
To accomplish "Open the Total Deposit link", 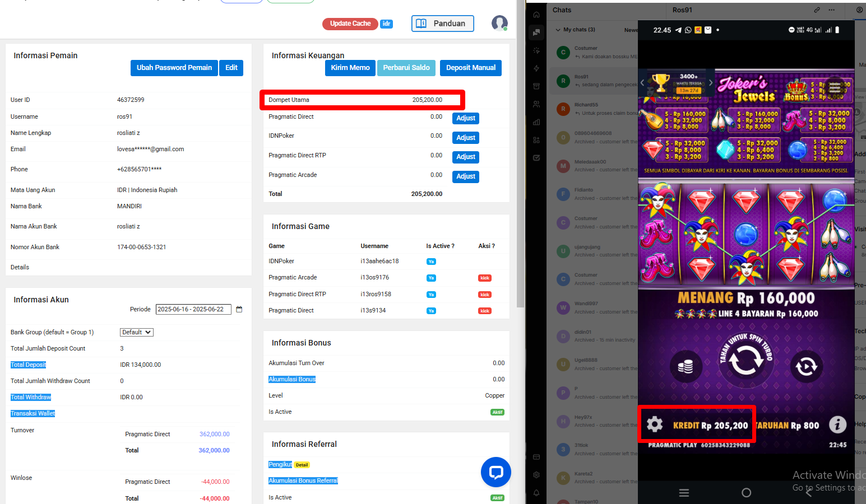I will [x=29, y=365].
